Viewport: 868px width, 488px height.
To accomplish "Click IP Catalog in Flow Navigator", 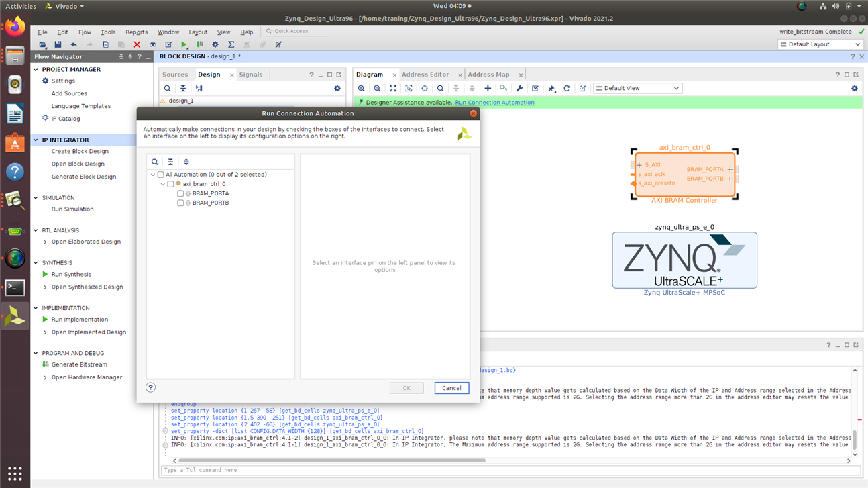I will [x=66, y=119].
